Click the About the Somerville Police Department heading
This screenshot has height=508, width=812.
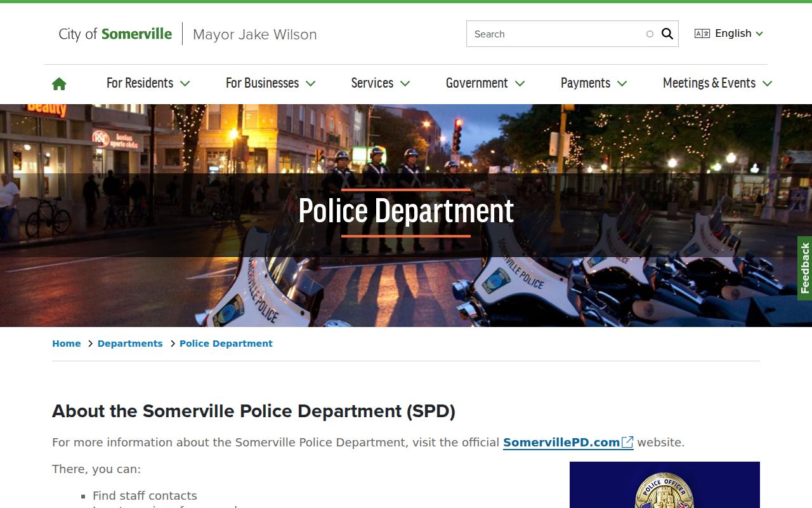[254, 411]
